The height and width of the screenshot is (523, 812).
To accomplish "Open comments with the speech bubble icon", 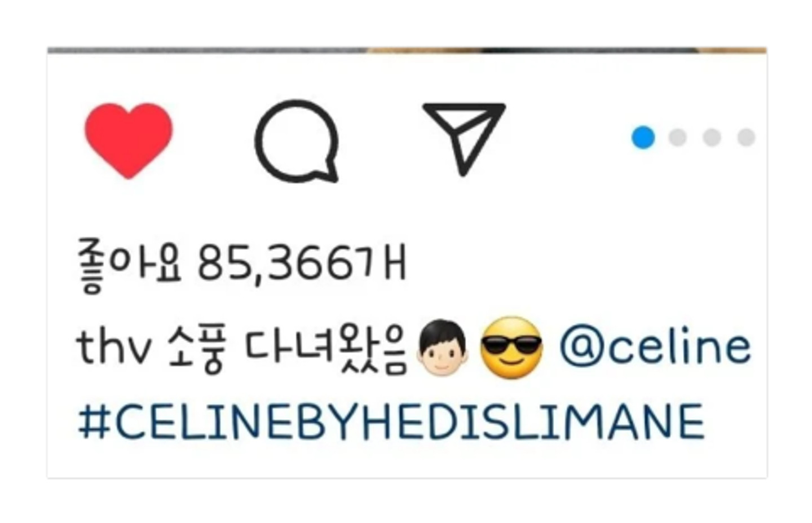I will click(297, 141).
